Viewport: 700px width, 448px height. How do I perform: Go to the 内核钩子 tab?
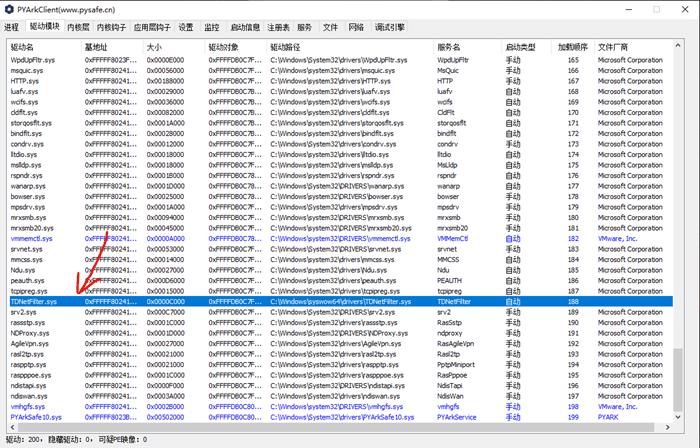pos(110,27)
